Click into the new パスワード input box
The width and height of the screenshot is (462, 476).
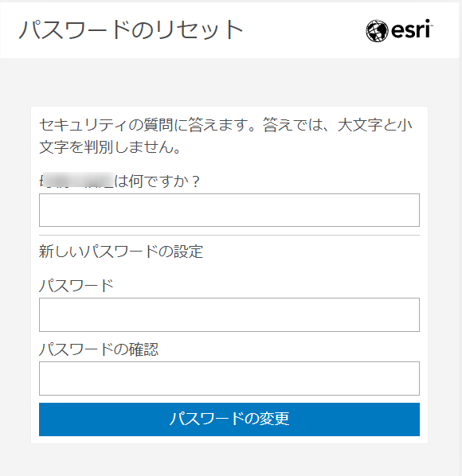tap(229, 314)
